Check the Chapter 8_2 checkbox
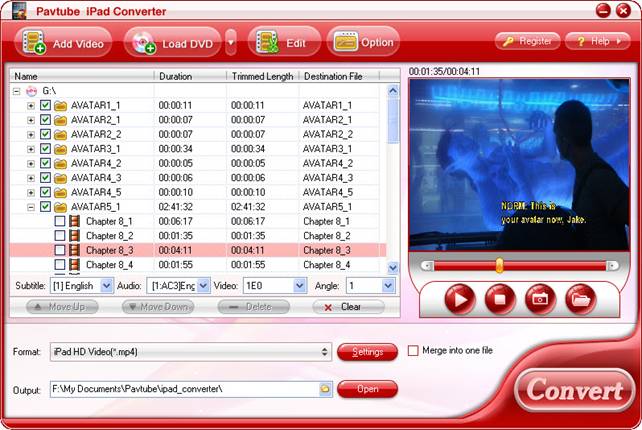642x430 pixels. point(60,235)
